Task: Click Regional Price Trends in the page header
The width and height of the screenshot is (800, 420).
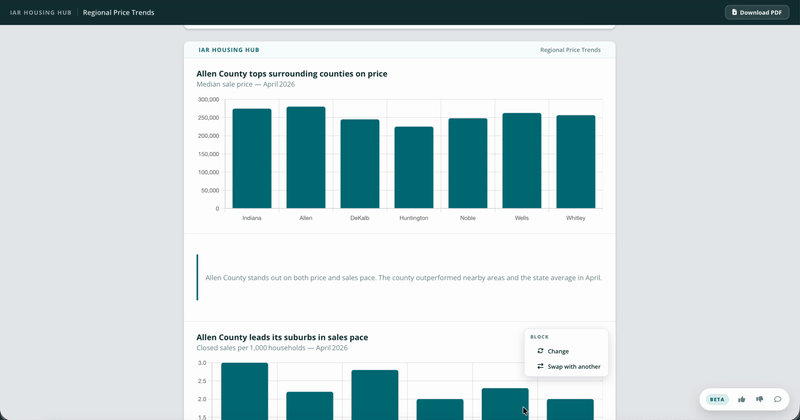Action: [570, 50]
